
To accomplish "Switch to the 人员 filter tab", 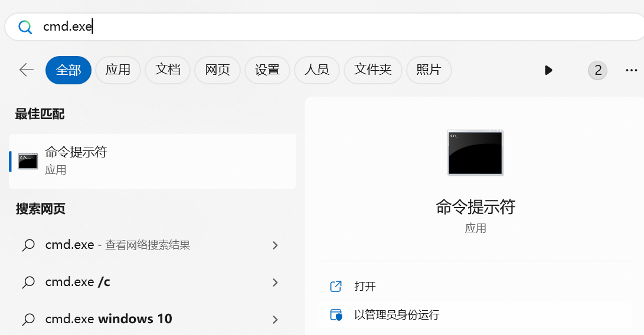I will point(316,70).
